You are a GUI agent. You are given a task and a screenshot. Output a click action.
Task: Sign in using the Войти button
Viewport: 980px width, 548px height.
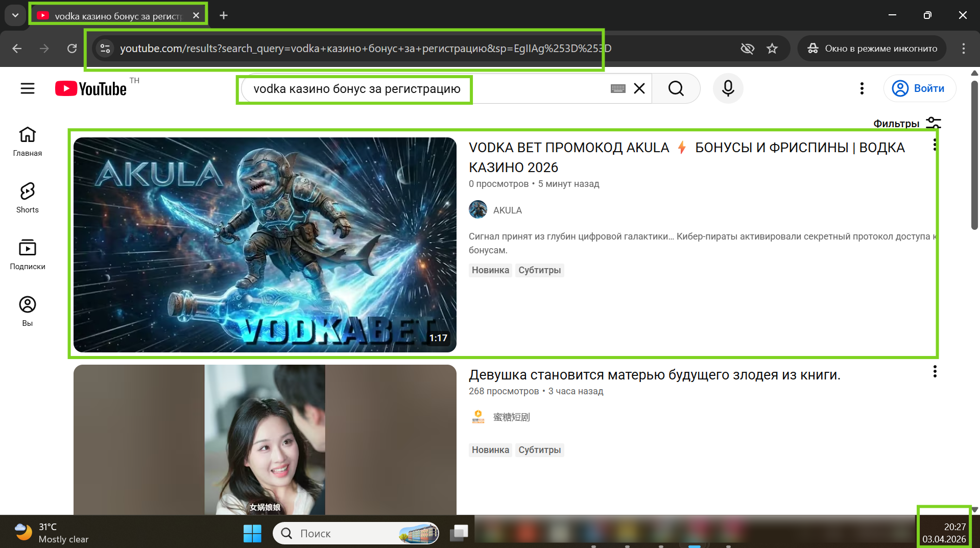coord(919,88)
